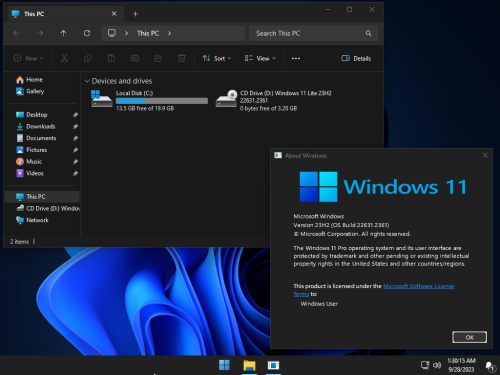Open the Microsoft Software License link
500x375 pixels.
[419, 286]
